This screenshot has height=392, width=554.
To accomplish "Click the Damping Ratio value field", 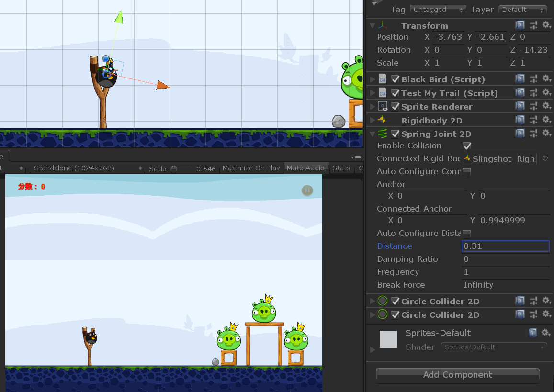I will click(x=505, y=259).
